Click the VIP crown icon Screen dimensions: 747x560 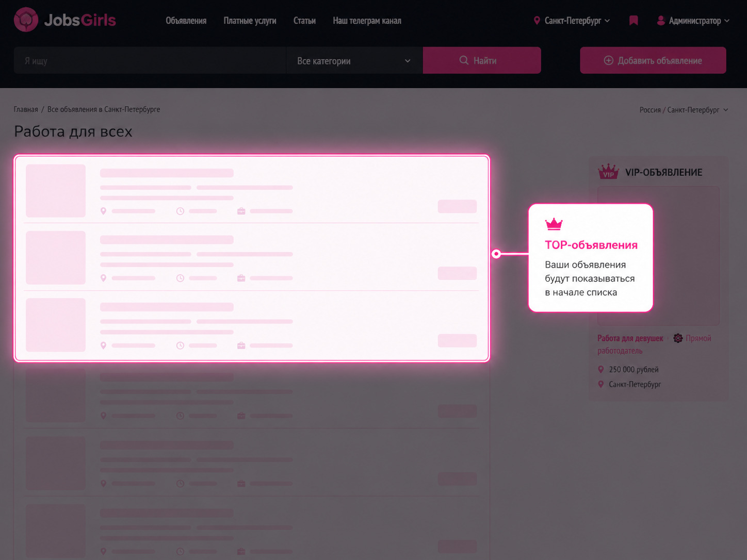[608, 171]
